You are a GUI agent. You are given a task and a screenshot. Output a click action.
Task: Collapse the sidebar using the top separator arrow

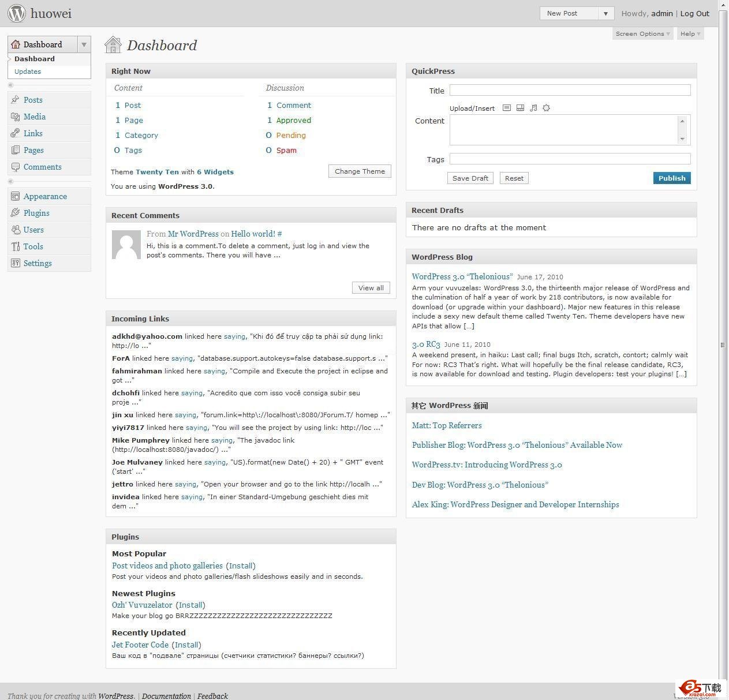[10, 85]
